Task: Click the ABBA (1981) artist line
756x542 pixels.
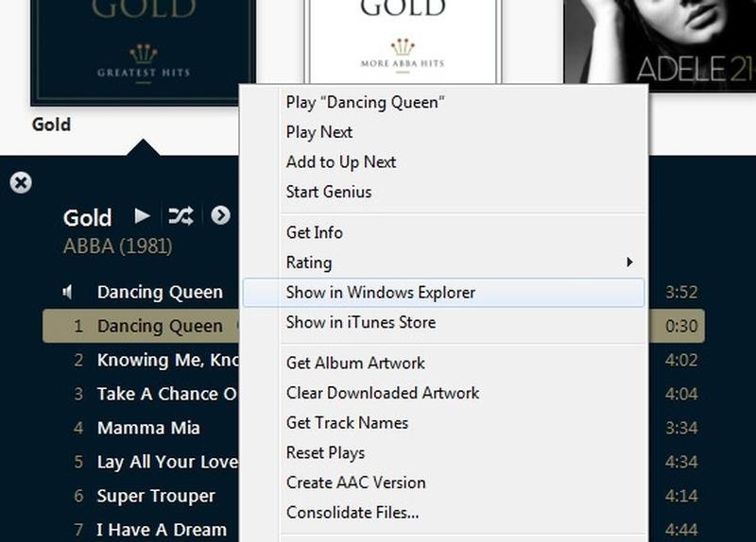Action: [x=117, y=246]
